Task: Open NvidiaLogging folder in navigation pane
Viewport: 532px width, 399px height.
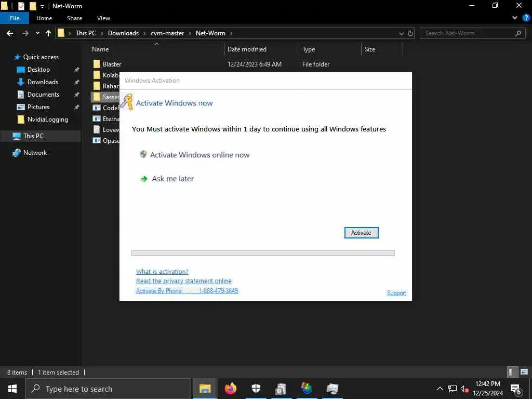Action: [x=47, y=119]
